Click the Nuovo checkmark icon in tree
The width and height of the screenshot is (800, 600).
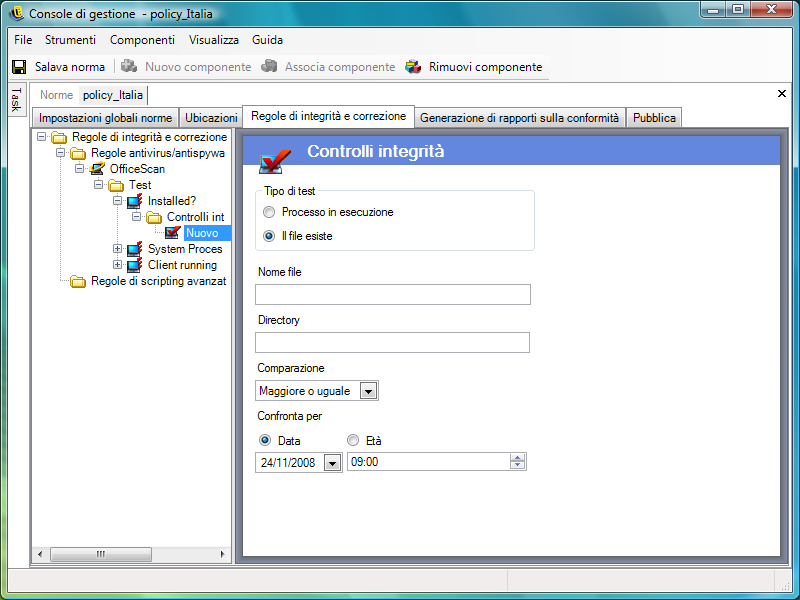click(x=173, y=233)
